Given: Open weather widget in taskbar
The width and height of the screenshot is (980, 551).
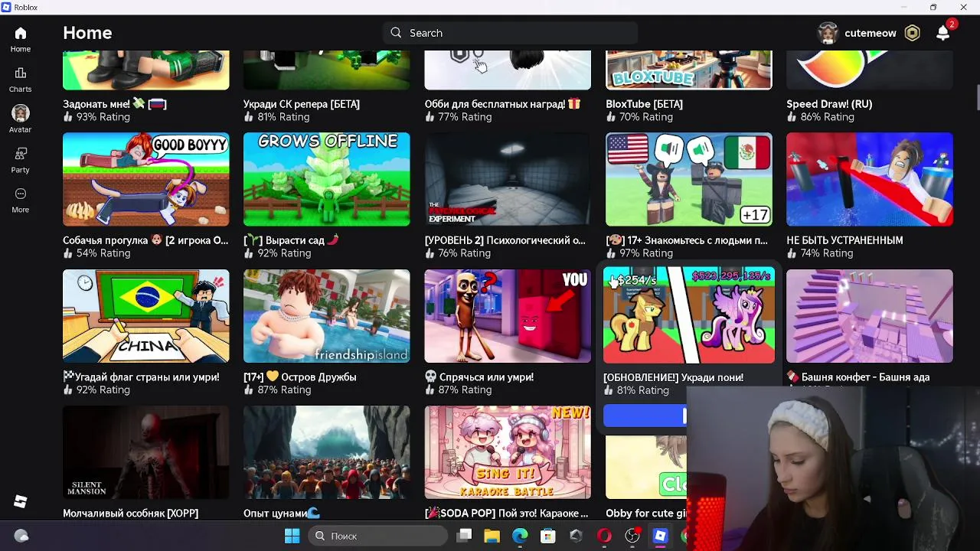Looking at the screenshot, I should (21, 536).
